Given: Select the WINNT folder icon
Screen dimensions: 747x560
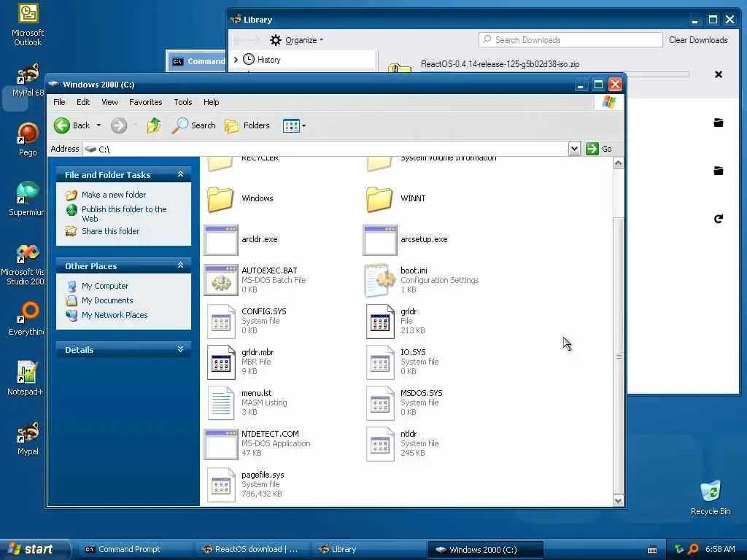Looking at the screenshot, I should [379, 199].
